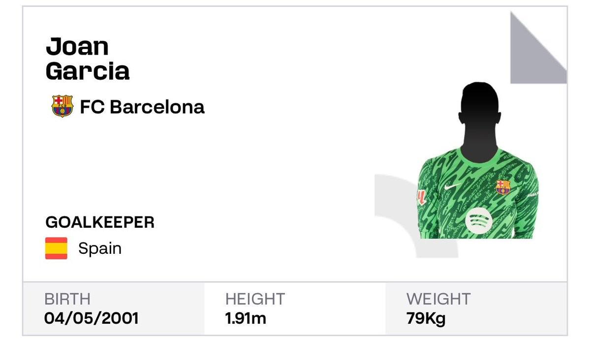Click the Spotify logo on the jersey
This screenshot has height=364, width=590.
click(x=479, y=221)
